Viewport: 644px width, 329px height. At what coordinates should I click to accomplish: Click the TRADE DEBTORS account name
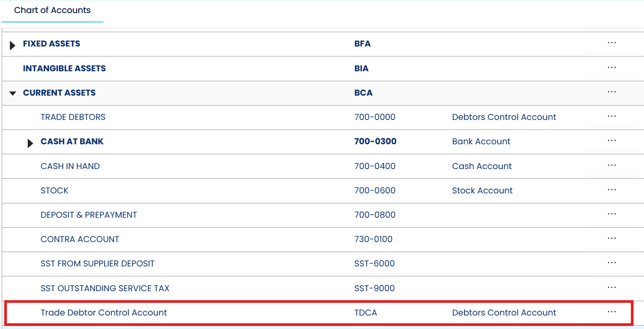click(x=73, y=117)
